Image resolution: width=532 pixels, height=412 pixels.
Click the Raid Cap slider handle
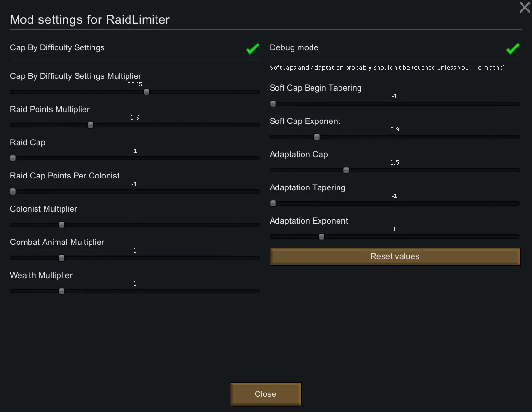(13, 159)
